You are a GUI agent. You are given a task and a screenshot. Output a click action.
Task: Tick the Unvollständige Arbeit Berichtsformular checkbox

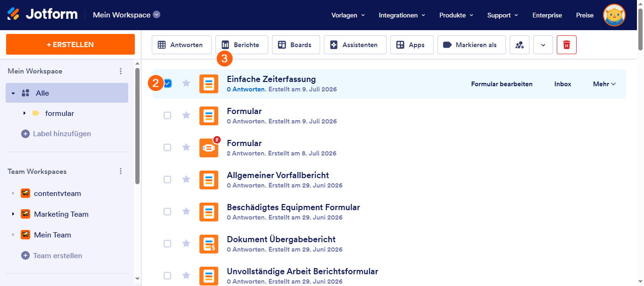click(x=167, y=276)
